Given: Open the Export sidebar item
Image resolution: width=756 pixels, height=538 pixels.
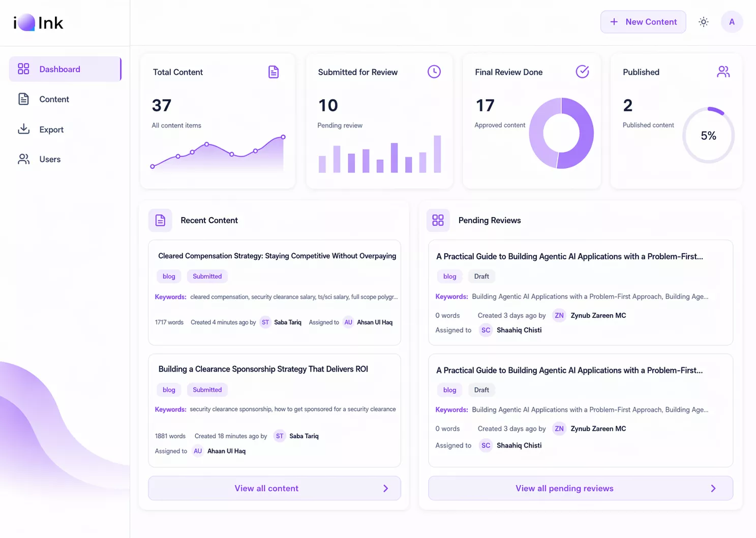Looking at the screenshot, I should [65, 129].
